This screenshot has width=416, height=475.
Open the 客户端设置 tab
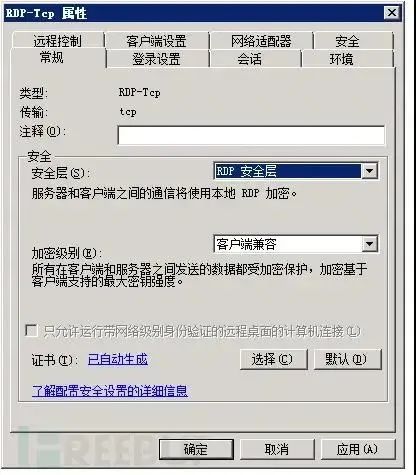(156, 41)
